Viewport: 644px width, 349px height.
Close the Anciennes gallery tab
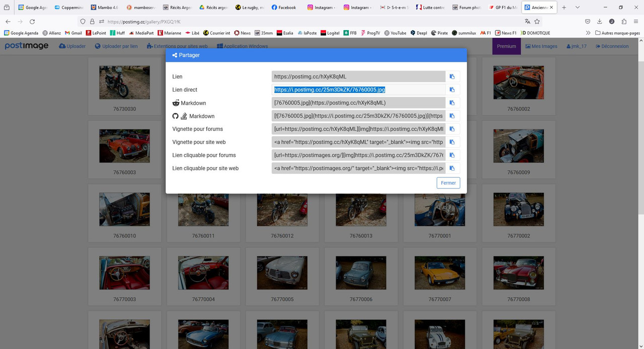coord(551,8)
